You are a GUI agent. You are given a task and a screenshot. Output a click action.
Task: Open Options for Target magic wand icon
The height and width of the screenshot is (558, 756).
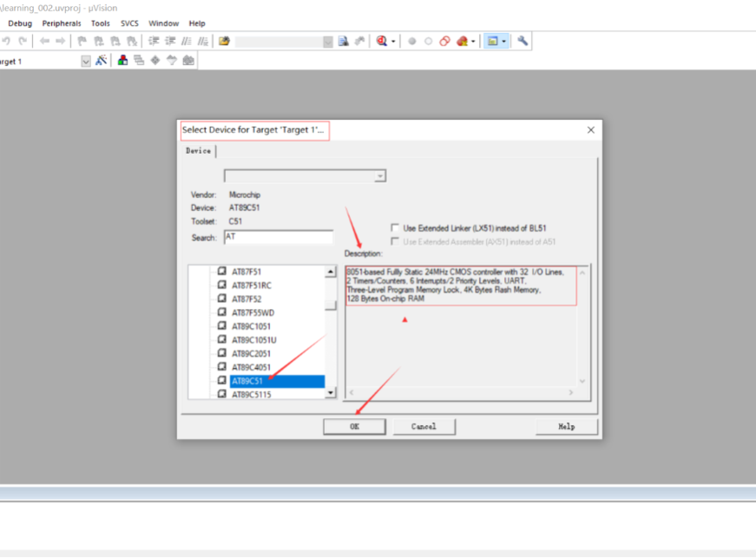[x=102, y=61]
